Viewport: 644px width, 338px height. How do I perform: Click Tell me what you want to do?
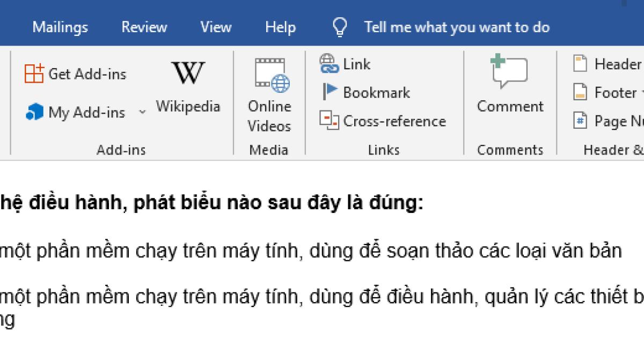click(x=456, y=27)
